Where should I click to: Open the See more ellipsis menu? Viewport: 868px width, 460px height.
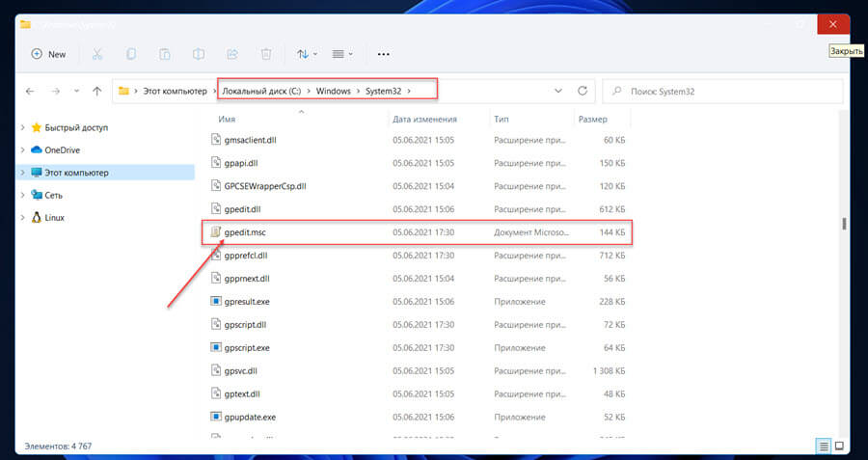383,54
